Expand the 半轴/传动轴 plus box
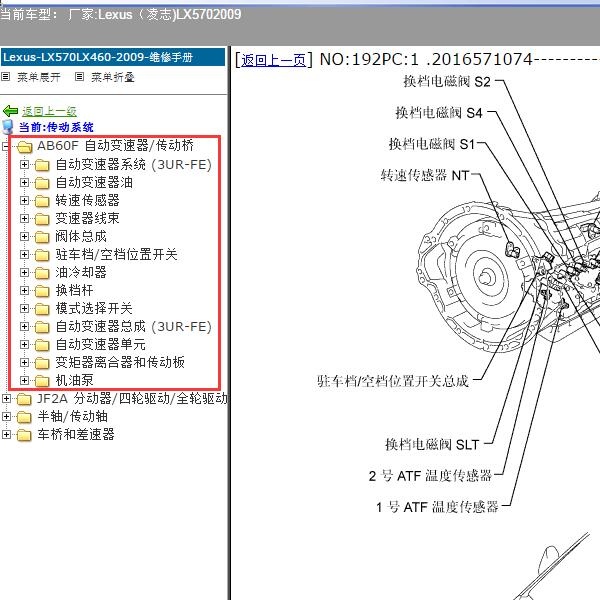The height and width of the screenshot is (600, 600). click(x=6, y=416)
